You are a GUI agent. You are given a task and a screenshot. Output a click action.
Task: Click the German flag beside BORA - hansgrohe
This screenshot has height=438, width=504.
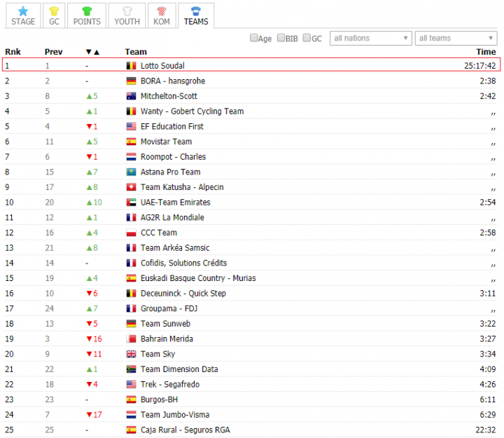point(131,81)
